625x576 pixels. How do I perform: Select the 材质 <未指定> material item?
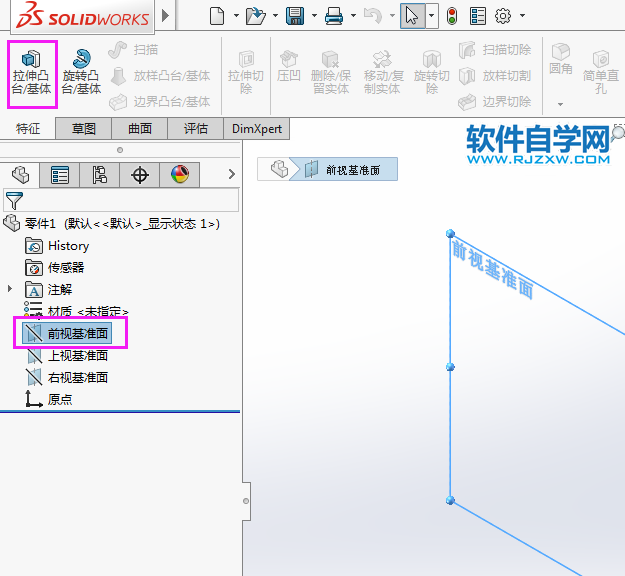(76, 311)
